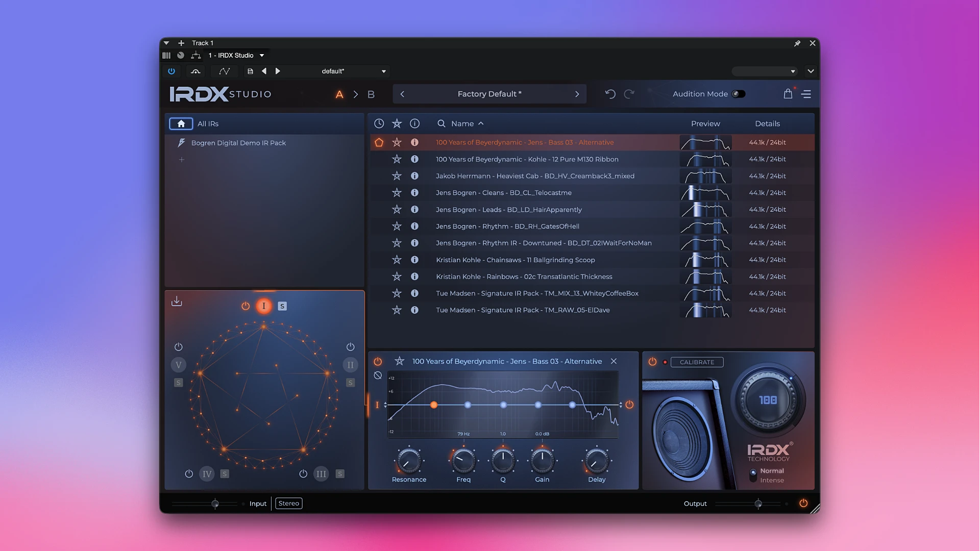Click the redo arrow
The height and width of the screenshot is (551, 980).
[629, 94]
